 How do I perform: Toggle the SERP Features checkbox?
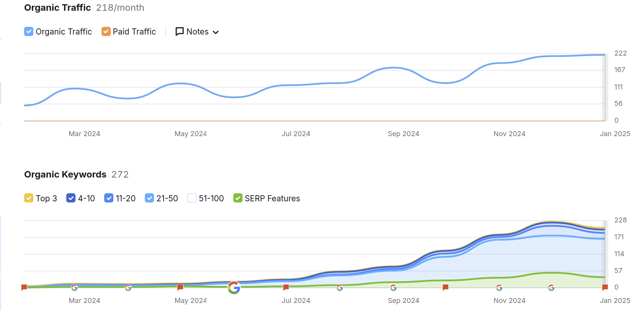(x=238, y=198)
